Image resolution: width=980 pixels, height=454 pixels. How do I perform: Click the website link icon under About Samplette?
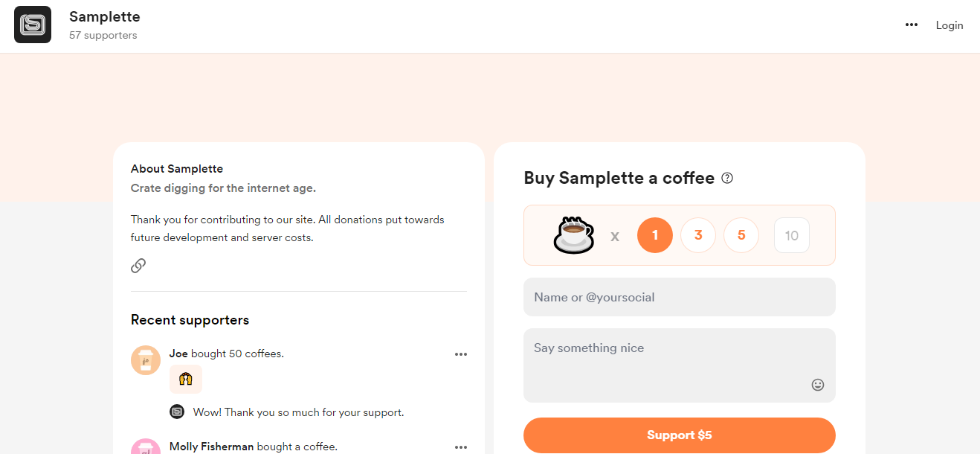138,266
